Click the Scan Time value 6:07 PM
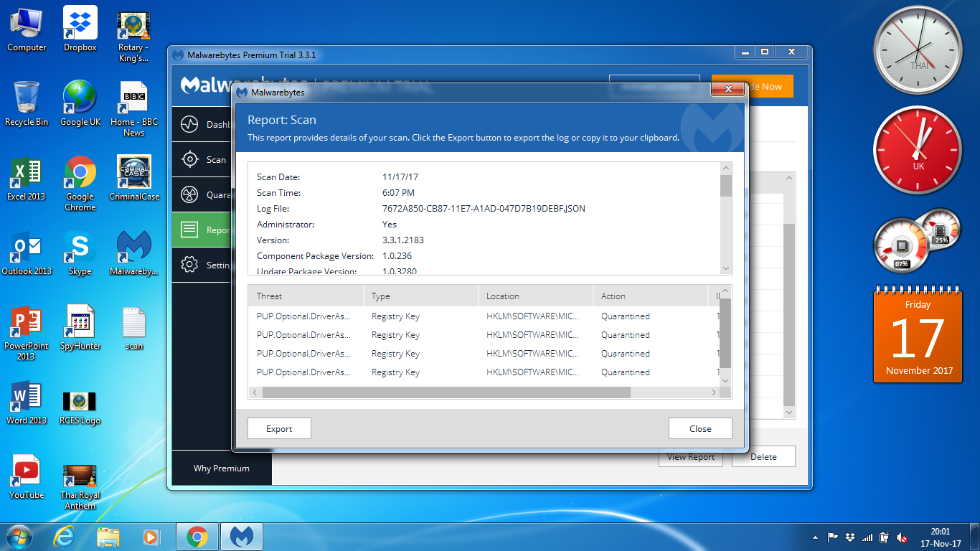Screen dimensions: 980x551 point(398,193)
